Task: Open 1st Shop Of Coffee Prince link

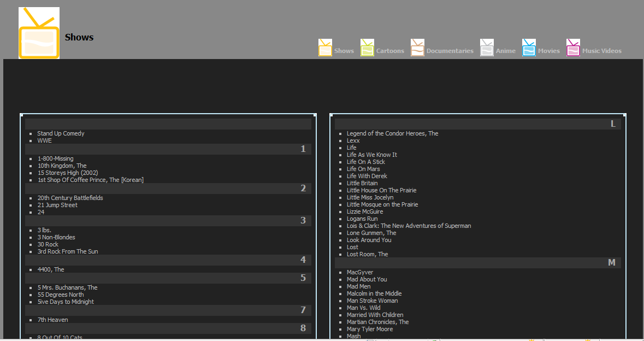Action: tap(90, 180)
